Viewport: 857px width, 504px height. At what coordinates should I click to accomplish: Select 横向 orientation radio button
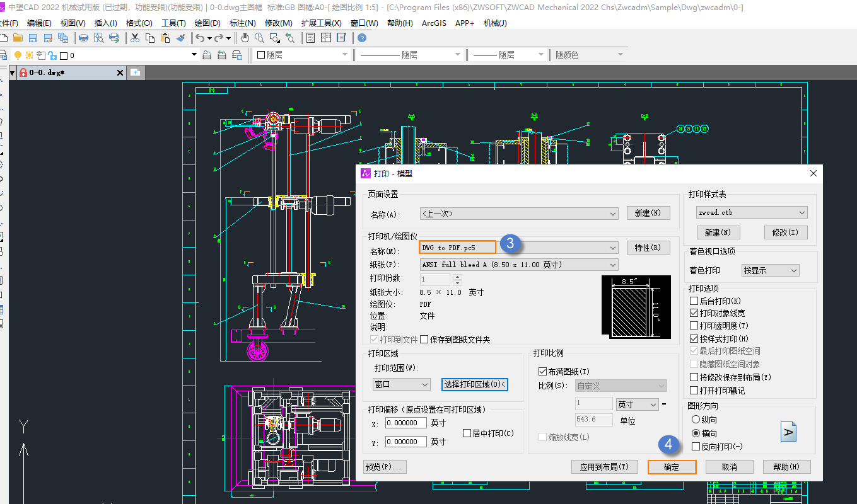tap(696, 433)
